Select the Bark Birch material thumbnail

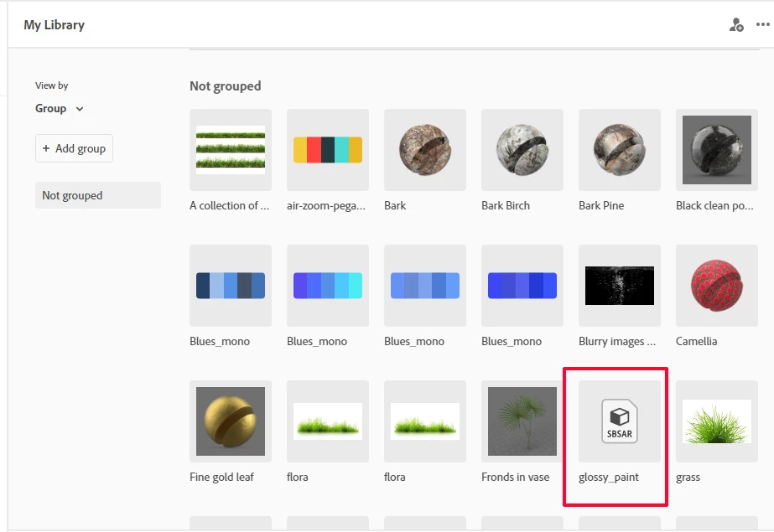point(522,150)
